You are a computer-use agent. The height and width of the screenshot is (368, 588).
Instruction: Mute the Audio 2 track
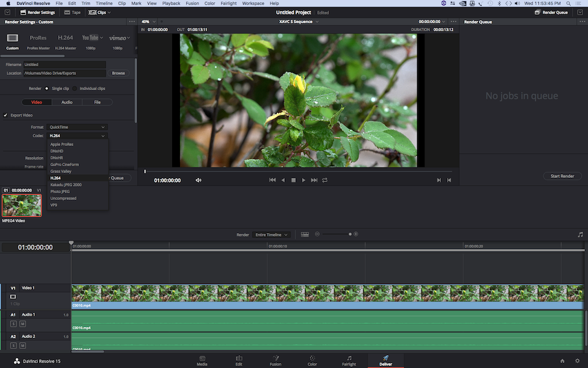(23, 345)
